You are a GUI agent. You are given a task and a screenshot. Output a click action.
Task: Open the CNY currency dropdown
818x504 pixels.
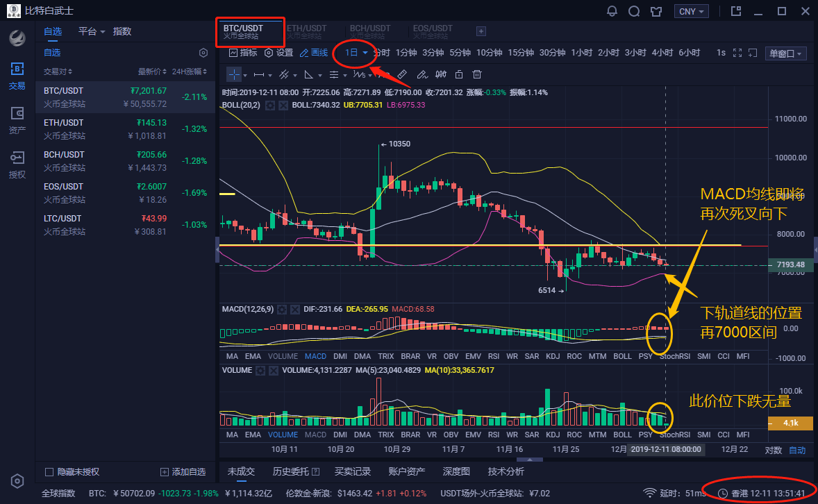click(691, 11)
